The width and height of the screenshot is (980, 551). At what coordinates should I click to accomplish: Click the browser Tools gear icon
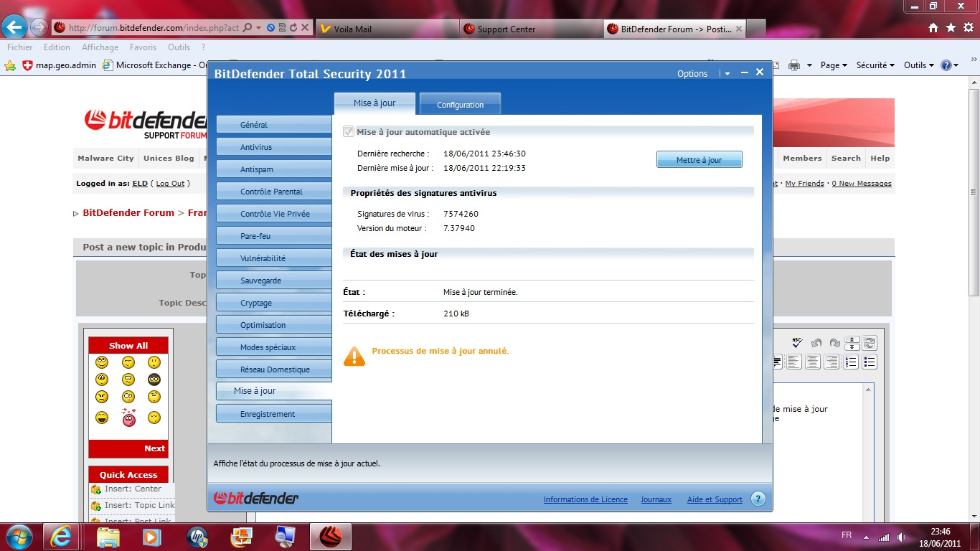point(968,28)
